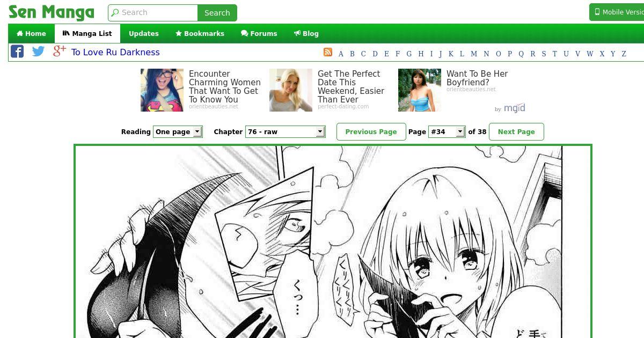This screenshot has width=644, height=338.
Task: Focus the Search input field
Action: tap(153, 13)
